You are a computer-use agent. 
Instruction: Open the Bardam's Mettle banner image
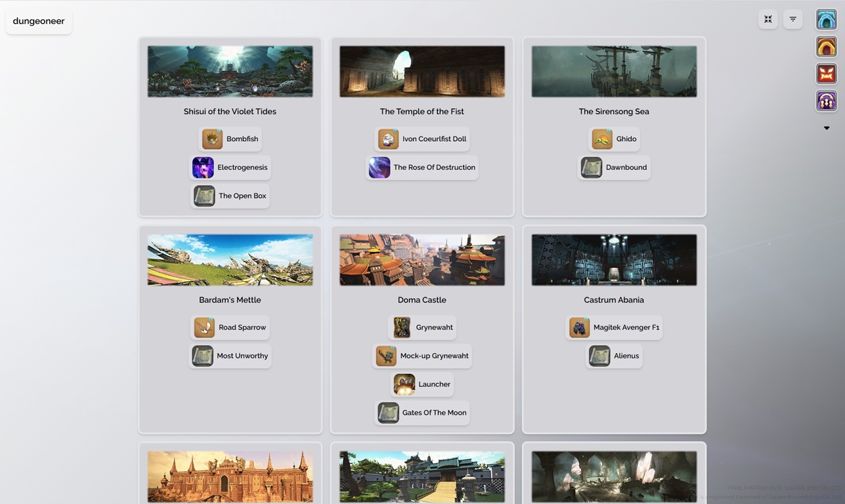[230, 260]
